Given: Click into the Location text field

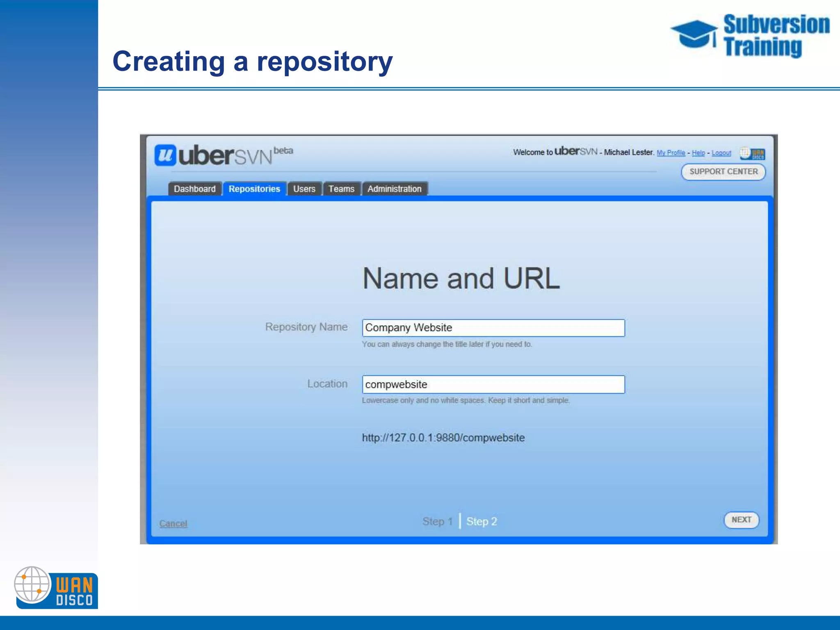Looking at the screenshot, I should pyautogui.click(x=493, y=384).
